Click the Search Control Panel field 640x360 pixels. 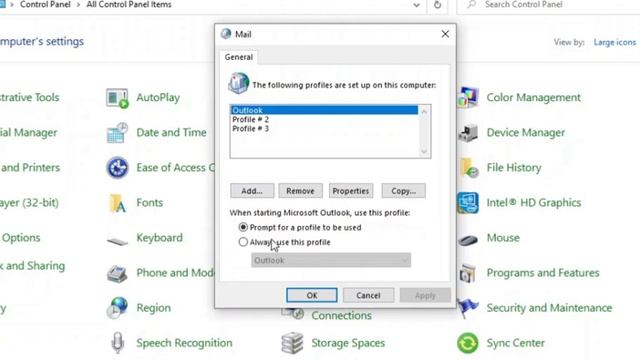pos(548,5)
